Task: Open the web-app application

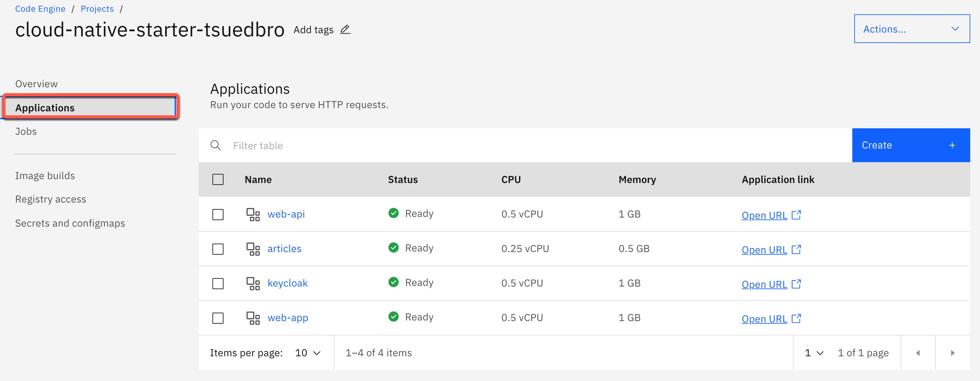Action: pos(288,318)
